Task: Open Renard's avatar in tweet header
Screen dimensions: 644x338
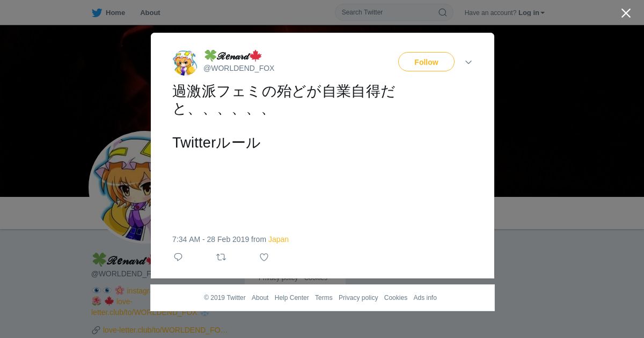Action: pos(185,63)
